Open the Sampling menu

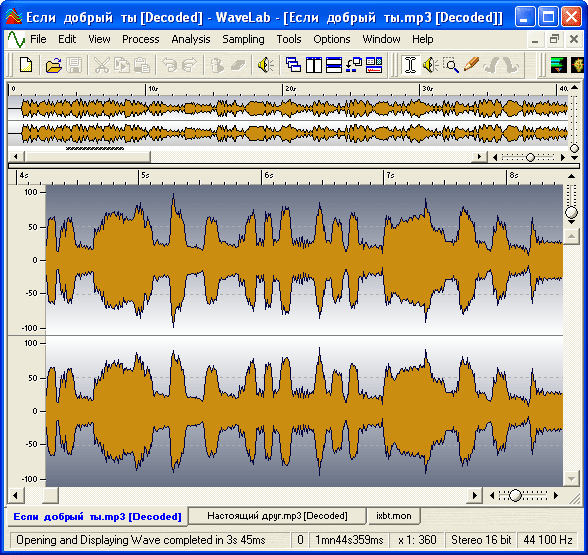pyautogui.click(x=243, y=39)
